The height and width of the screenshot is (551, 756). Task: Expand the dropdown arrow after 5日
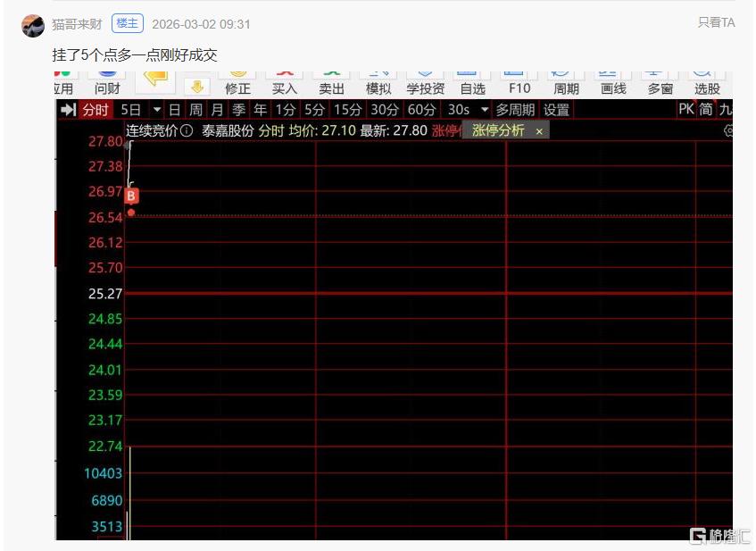[157, 110]
